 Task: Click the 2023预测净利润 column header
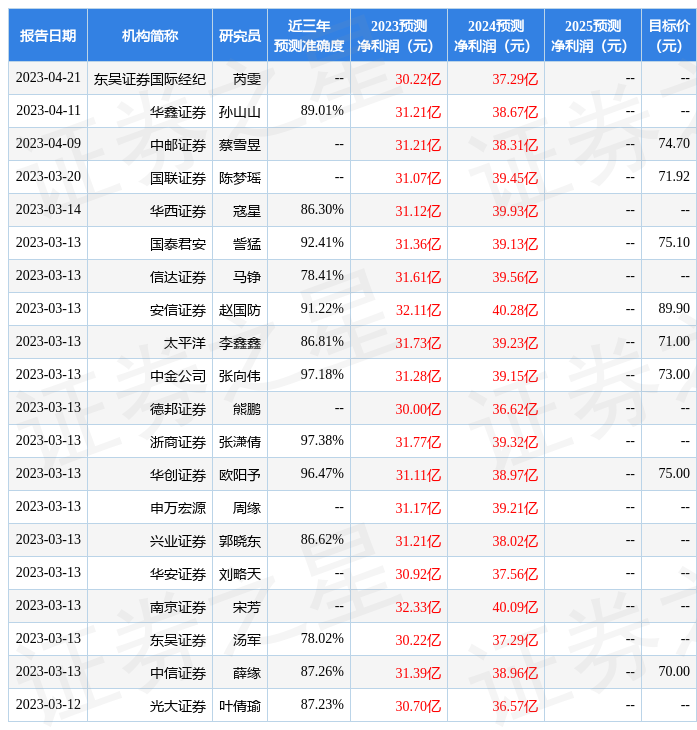[399, 35]
